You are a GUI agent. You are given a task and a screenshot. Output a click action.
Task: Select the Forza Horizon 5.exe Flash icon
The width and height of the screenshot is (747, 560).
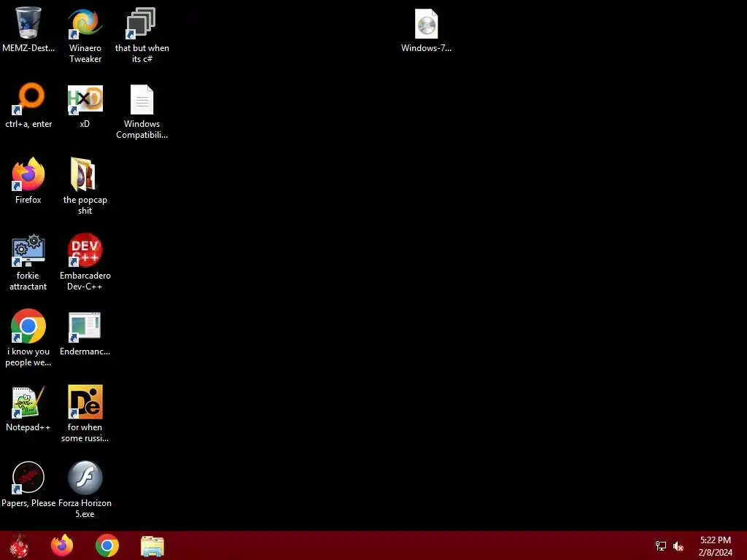coord(85,477)
